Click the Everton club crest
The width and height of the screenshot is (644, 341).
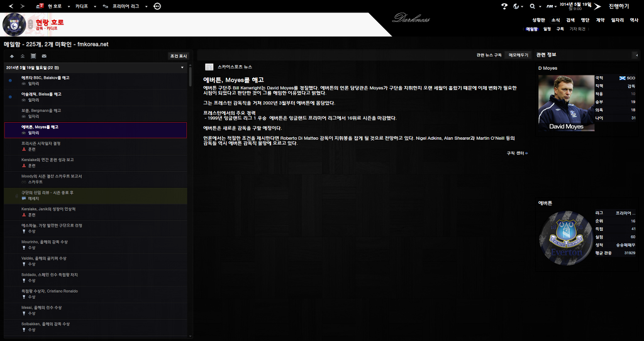pyautogui.click(x=567, y=238)
